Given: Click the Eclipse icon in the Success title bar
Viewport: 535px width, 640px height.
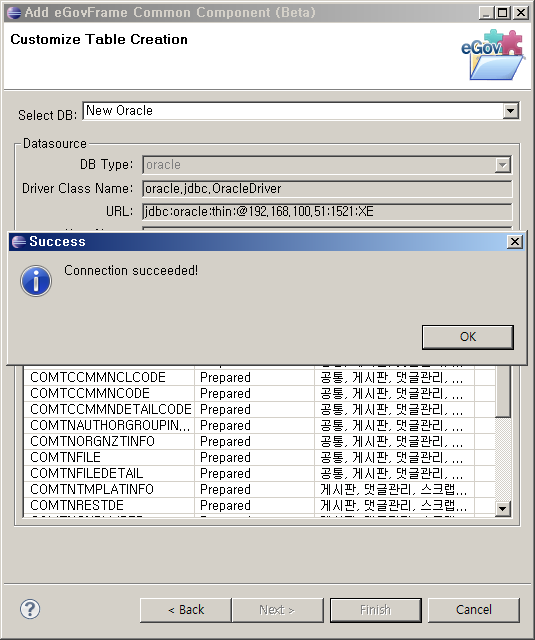Looking at the screenshot, I should click(19, 242).
